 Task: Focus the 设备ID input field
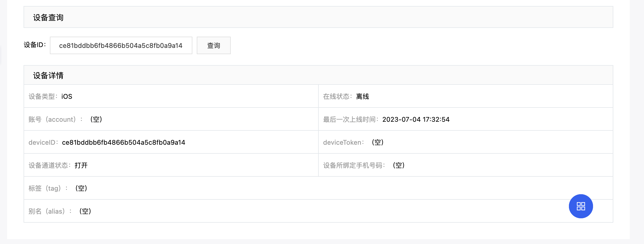coord(121,45)
